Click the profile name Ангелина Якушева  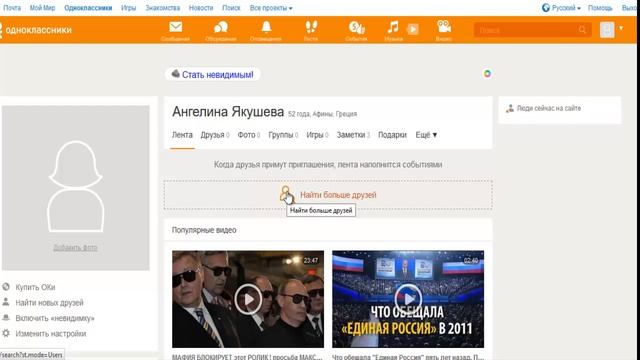(x=228, y=111)
